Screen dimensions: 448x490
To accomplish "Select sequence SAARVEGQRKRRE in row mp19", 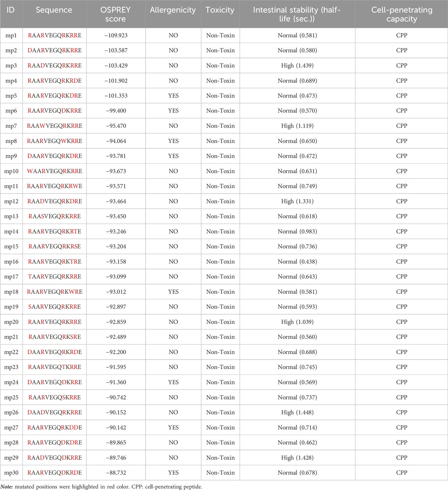I will point(54,307).
